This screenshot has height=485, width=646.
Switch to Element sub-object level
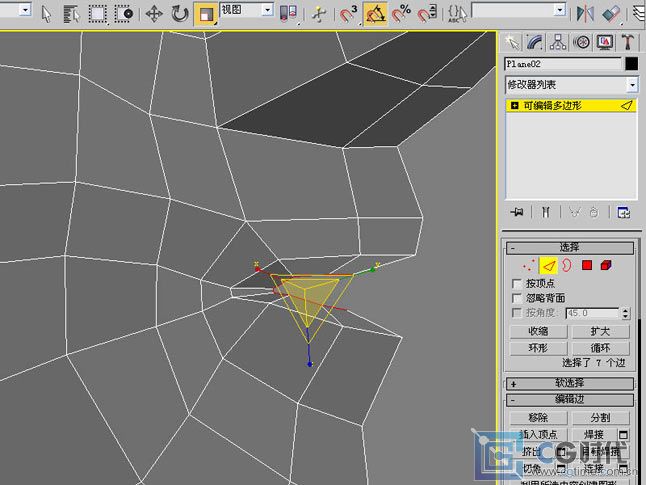pyautogui.click(x=606, y=265)
